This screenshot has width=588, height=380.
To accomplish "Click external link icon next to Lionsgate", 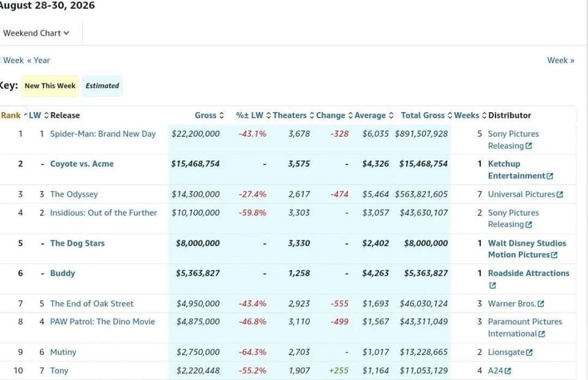I will coord(529,352).
